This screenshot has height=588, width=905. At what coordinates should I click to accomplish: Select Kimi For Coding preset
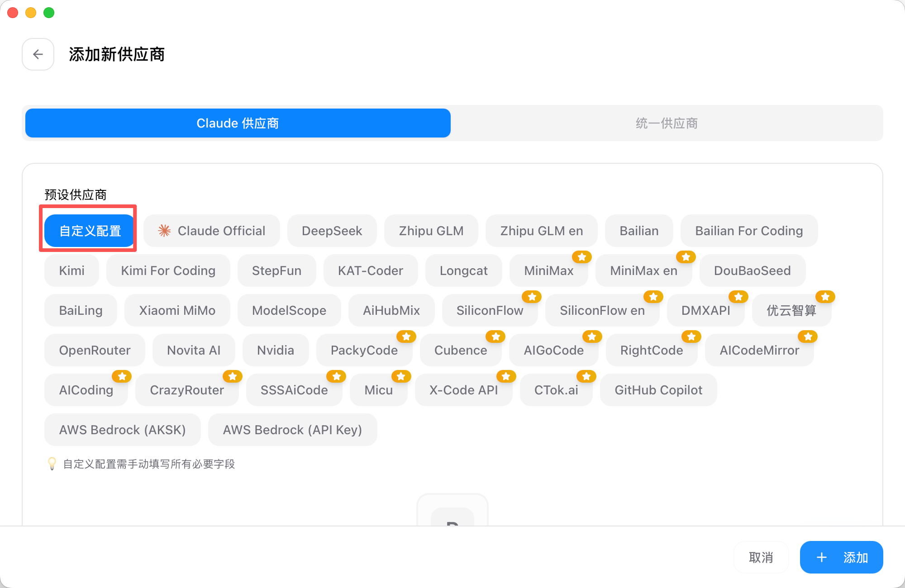168,270
